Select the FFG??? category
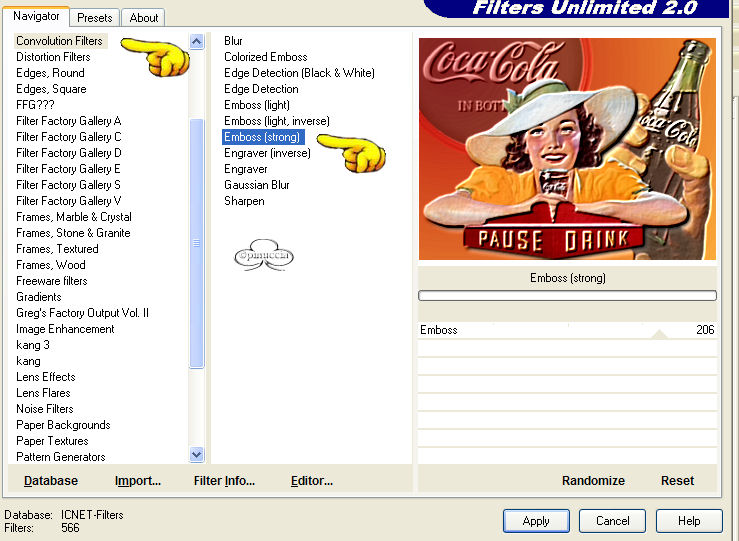This screenshot has height=541, width=739. 35,105
